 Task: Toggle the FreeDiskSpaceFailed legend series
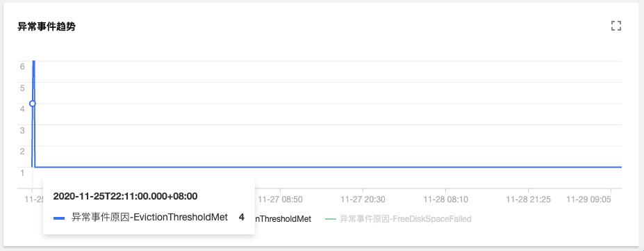[398, 219]
